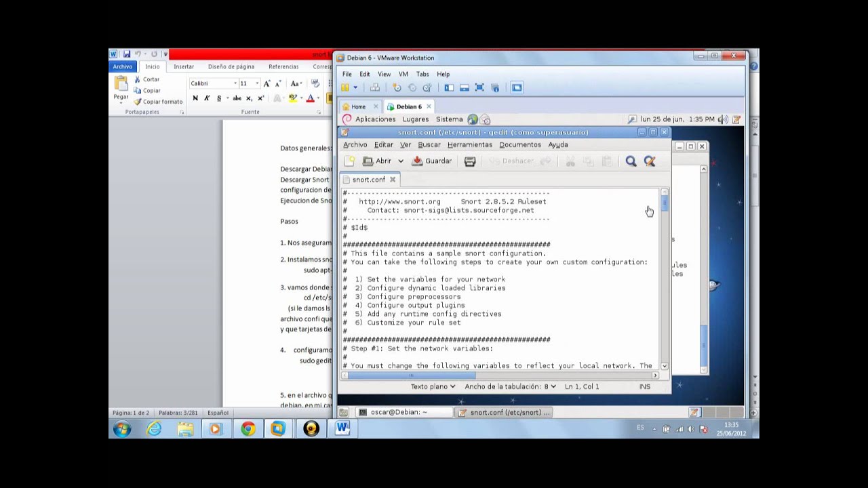Click gedit print icon
Screen dimensions: 868x488
point(470,161)
